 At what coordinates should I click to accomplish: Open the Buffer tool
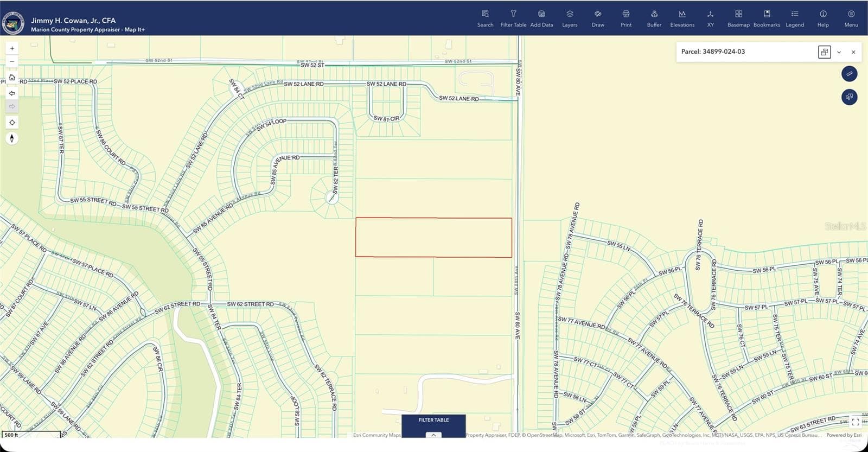(654, 18)
